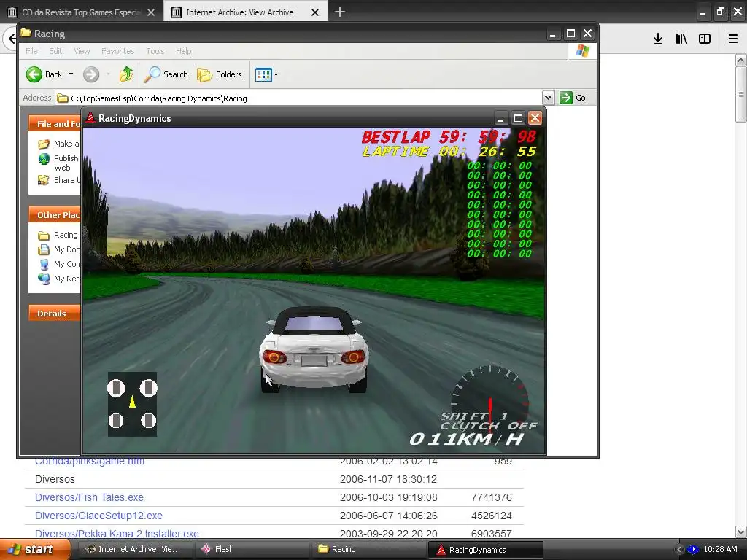Open the File menu in Racing window

pos(31,51)
